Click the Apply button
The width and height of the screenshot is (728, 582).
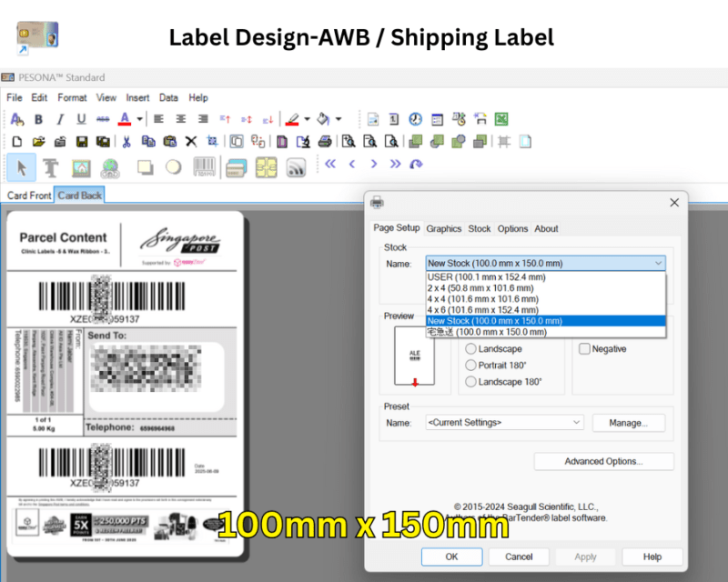pos(585,557)
